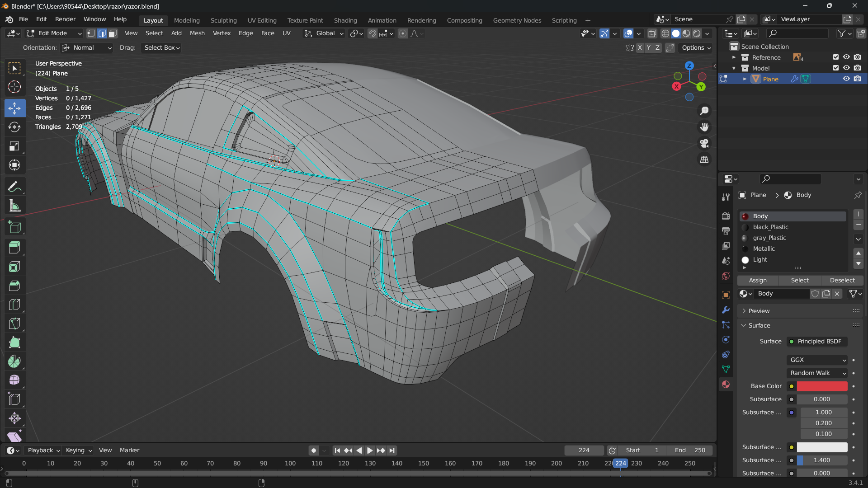Click the Assign material button

pos(758,280)
